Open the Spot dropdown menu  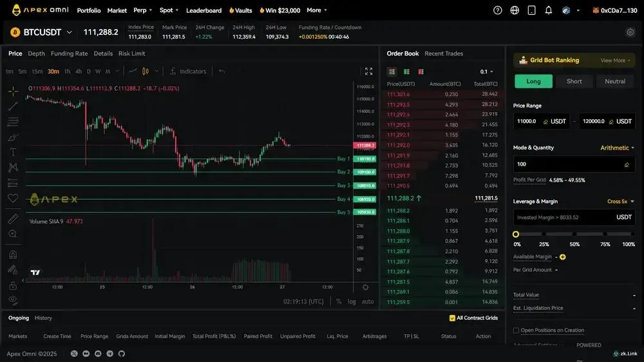click(169, 10)
